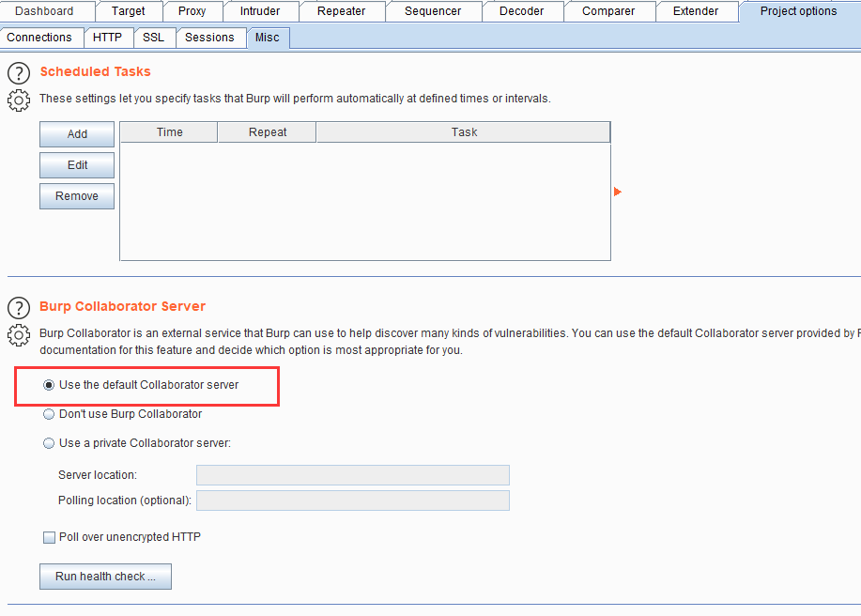Screen dimensions: 861x616
Task: Click orange arrow beside scheduled tasks table
Action: point(618,192)
